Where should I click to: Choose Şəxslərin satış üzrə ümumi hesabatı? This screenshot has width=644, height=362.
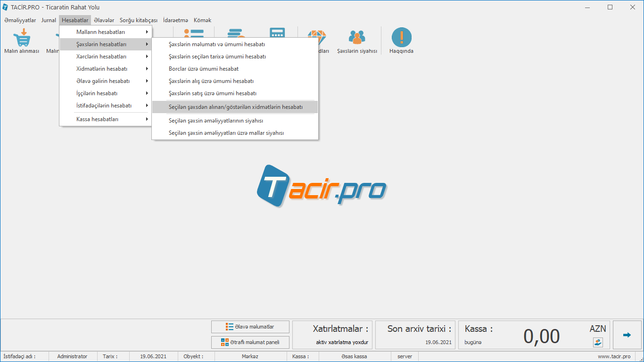pos(213,93)
